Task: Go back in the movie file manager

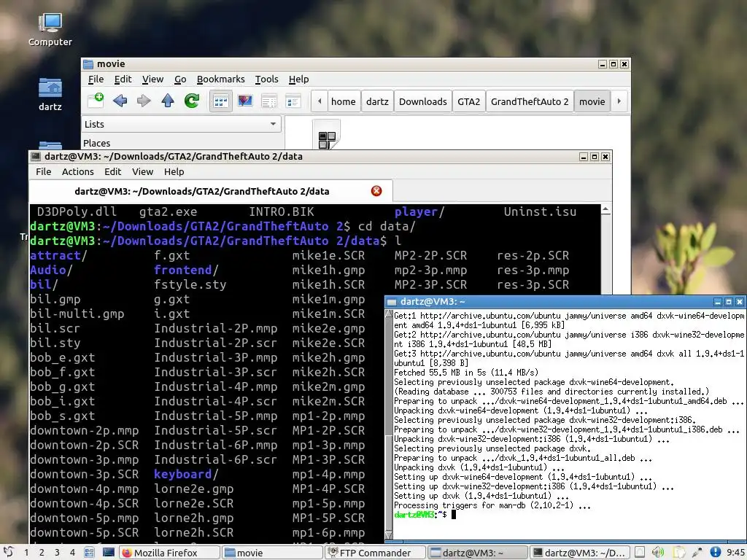Action: point(120,101)
